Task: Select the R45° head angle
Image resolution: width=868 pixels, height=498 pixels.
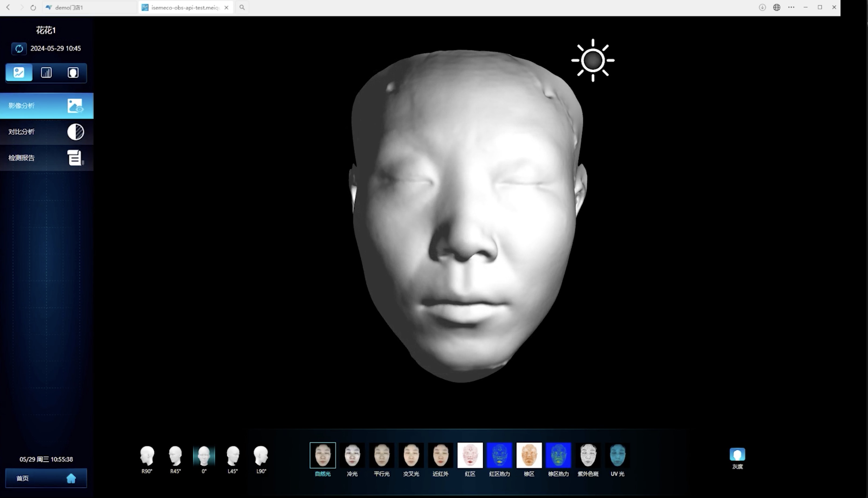Action: (x=175, y=460)
